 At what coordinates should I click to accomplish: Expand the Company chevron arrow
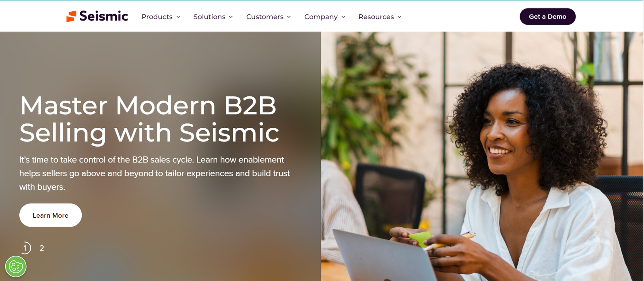[343, 17]
